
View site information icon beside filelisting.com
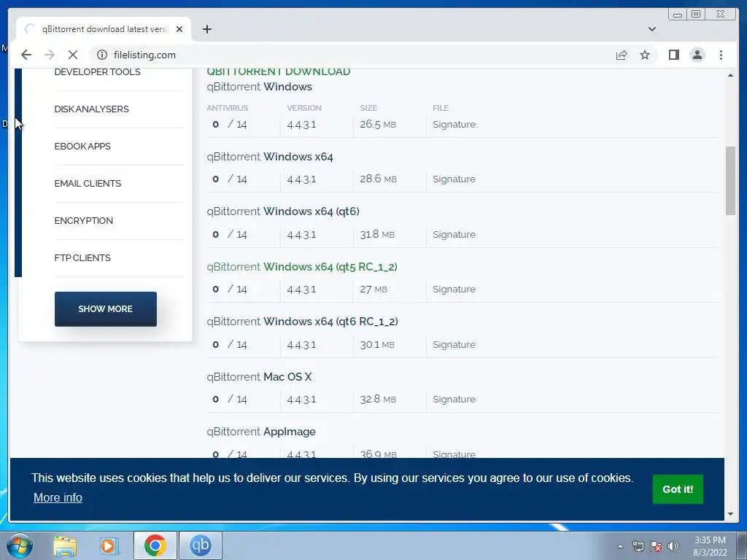click(x=102, y=55)
